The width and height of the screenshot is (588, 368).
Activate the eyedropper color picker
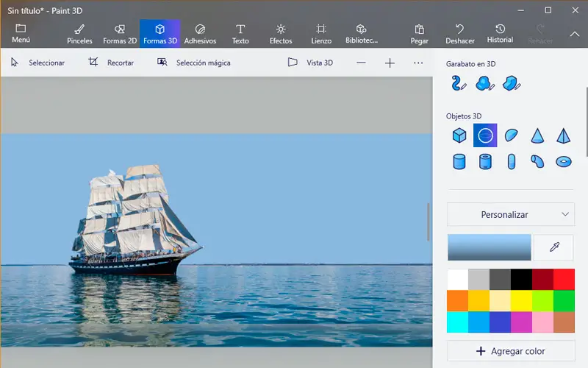(x=554, y=247)
